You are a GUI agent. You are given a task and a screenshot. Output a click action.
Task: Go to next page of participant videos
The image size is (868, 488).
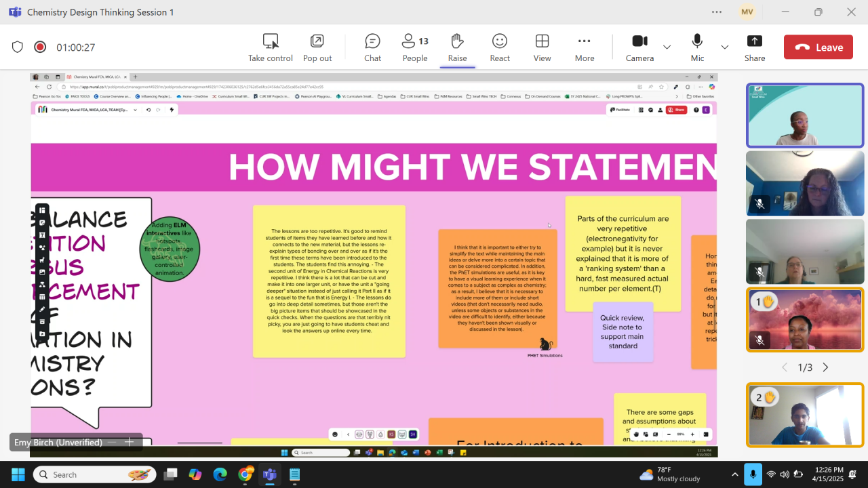pyautogui.click(x=825, y=367)
